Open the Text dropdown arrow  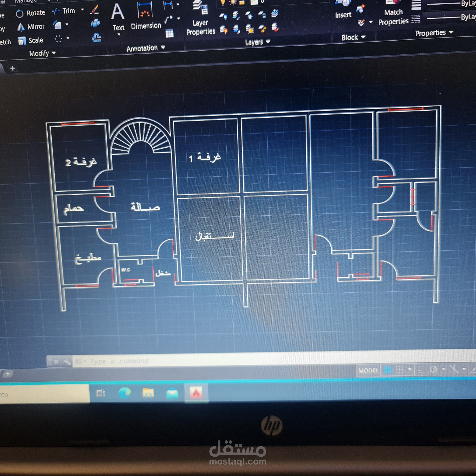pyautogui.click(x=119, y=34)
